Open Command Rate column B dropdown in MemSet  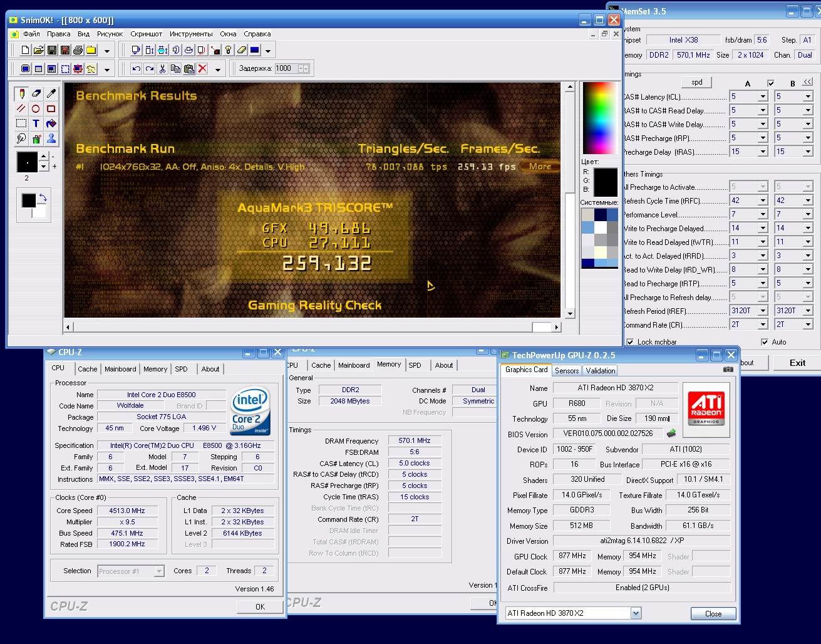click(808, 325)
